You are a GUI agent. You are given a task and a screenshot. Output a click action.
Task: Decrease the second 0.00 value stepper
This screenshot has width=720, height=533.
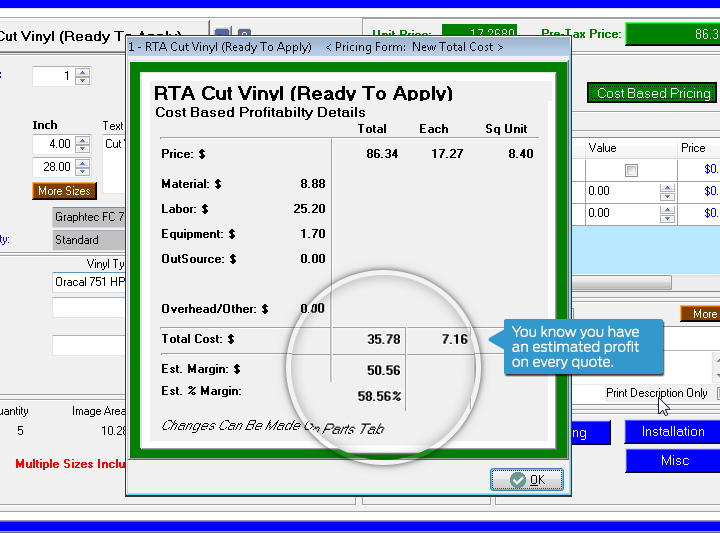[667, 217]
